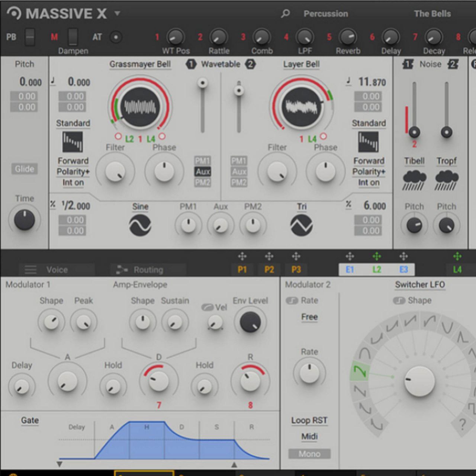The image size is (476, 476).
Task: Click modulation assign arrows above L2
Action: (x=377, y=256)
